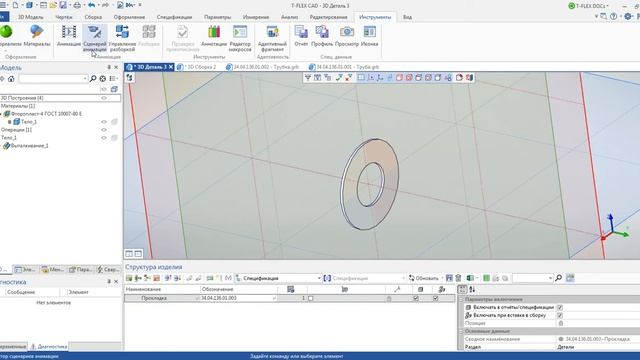
Task: Click the Save icon in quick access toolbar
Action: click(x=63, y=5)
